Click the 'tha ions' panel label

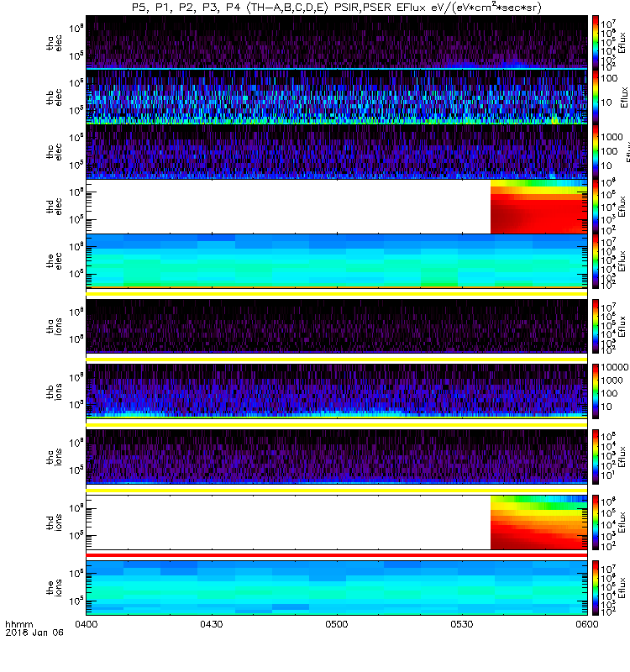(55, 326)
